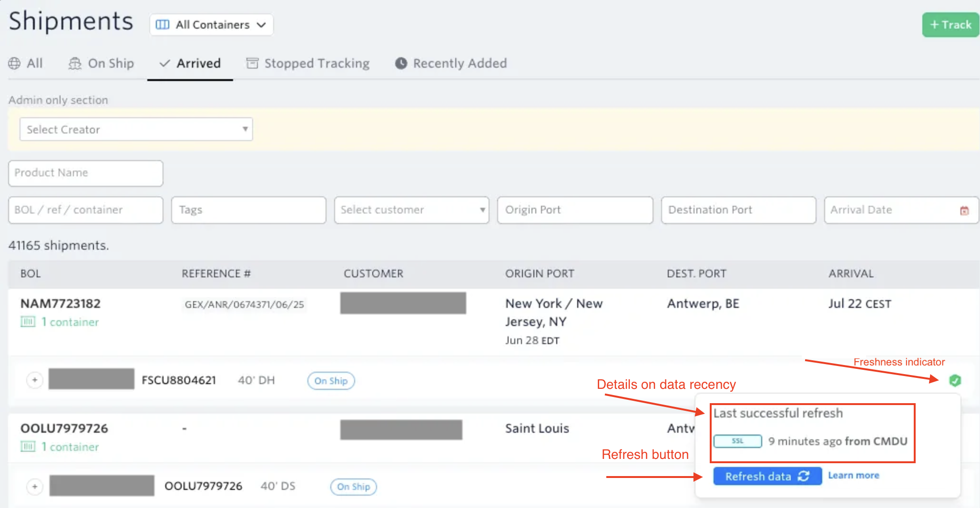The width and height of the screenshot is (980, 508).
Task: Click the Arrival Date calendar icon
Action: [964, 210]
